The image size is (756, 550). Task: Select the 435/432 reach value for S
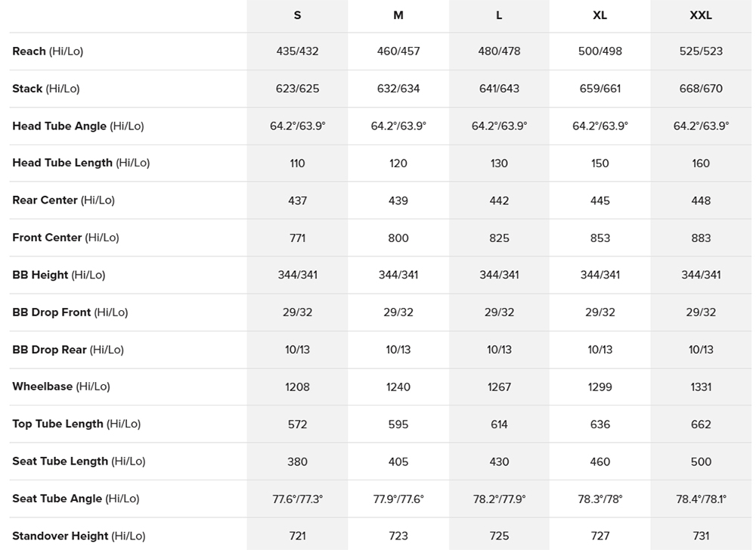coord(297,51)
